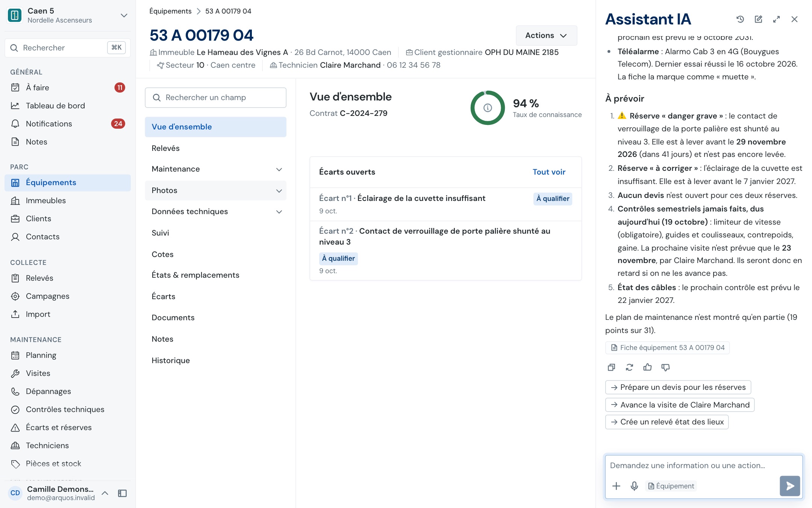Viewport: 812px width, 508px height.
Task: Click the plus attachment icon in chat input
Action: point(616,486)
